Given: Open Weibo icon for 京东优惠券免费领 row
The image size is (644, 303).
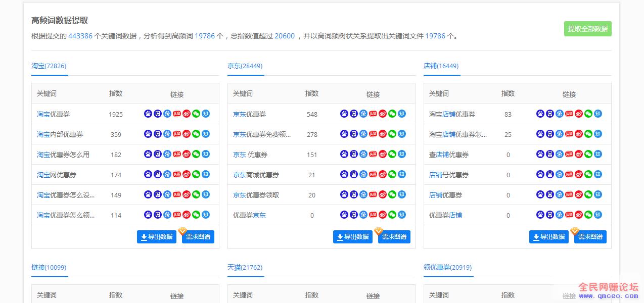Looking at the screenshot, I should tap(383, 134).
